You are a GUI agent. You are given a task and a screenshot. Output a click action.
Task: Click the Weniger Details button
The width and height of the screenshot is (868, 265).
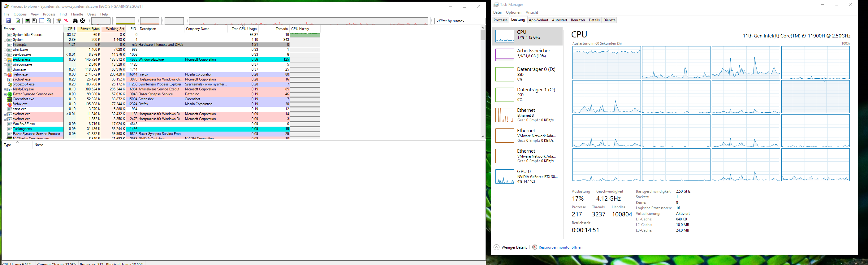tap(511, 247)
